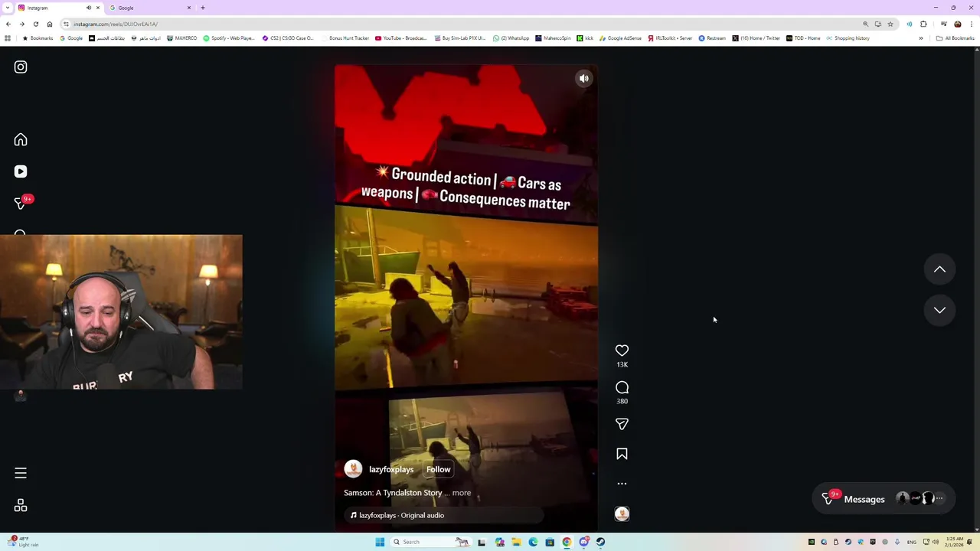This screenshot has width=980, height=551.
Task: Expand hidden bookmarks overflow chevron
Action: tap(921, 38)
